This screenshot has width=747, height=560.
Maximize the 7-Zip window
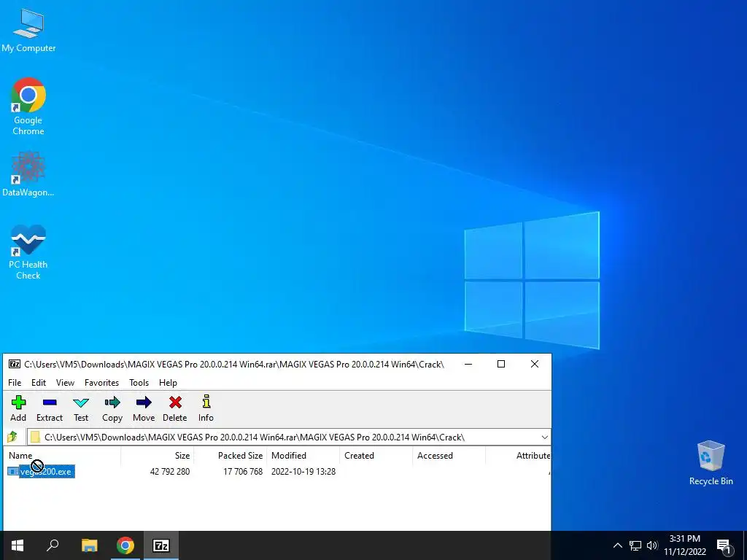(x=501, y=365)
